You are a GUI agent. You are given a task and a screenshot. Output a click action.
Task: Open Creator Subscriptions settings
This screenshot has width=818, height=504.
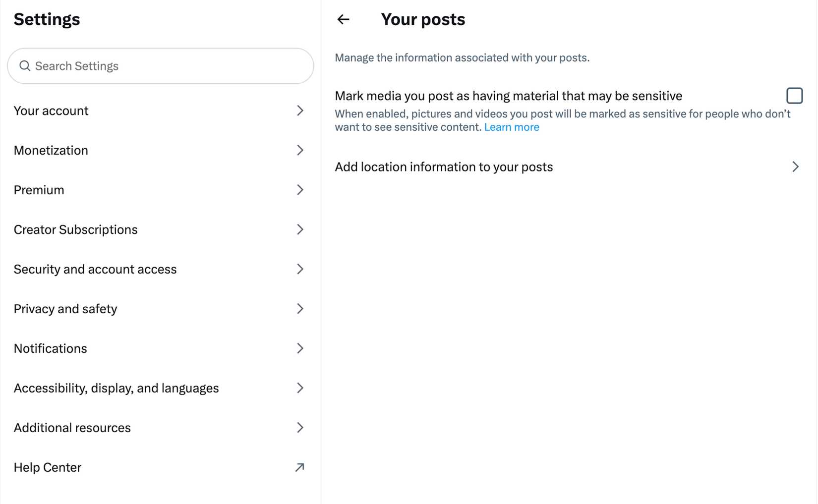(x=75, y=229)
